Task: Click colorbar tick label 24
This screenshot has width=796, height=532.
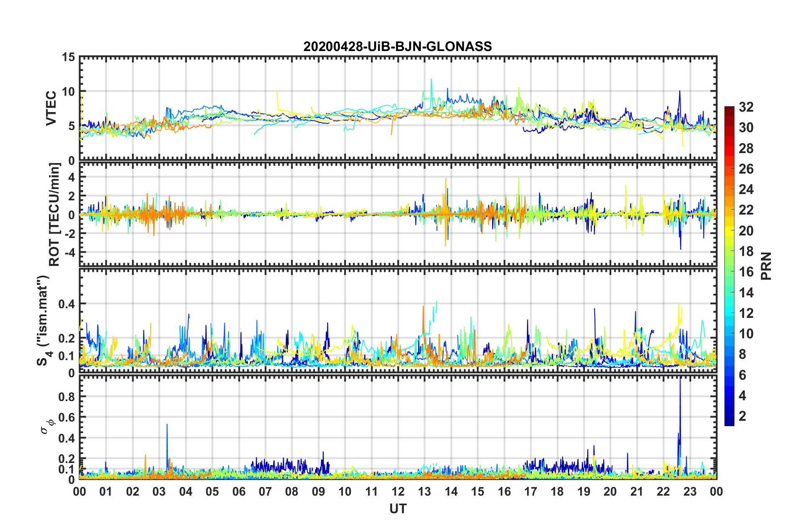Action: pyautogui.click(x=746, y=189)
